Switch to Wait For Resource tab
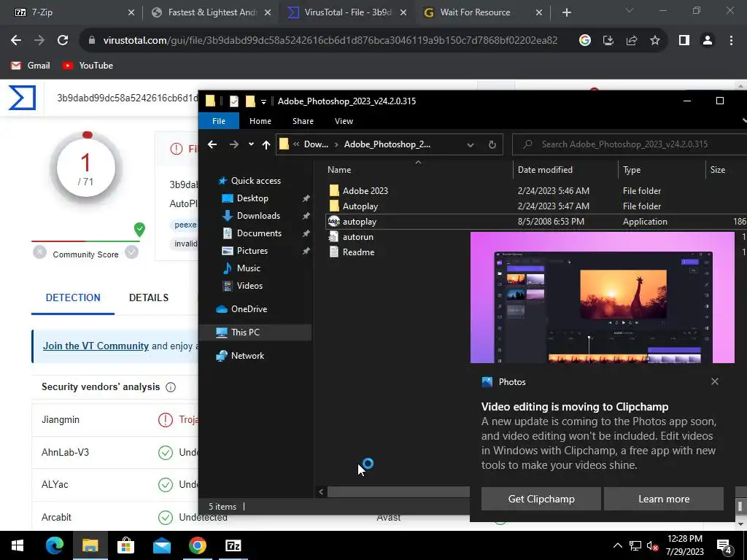The image size is (747, 560). tap(483, 12)
